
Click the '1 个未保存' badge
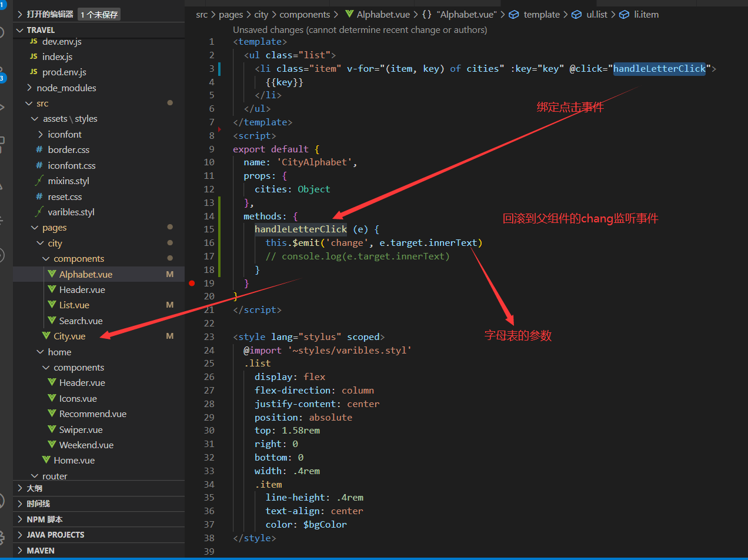(x=99, y=14)
